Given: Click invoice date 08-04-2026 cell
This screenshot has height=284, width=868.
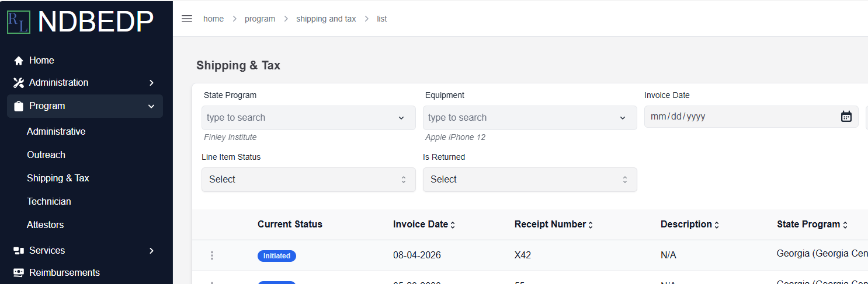Looking at the screenshot, I should tap(417, 255).
